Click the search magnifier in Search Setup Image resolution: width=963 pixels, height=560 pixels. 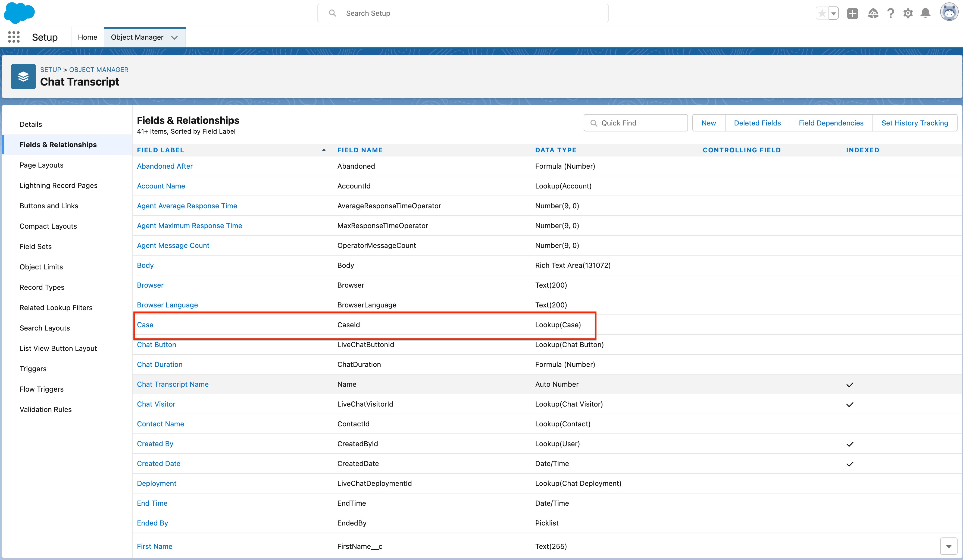point(333,13)
